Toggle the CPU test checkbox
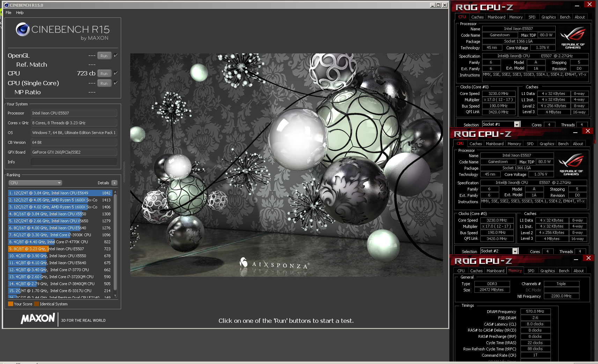 [116, 73]
